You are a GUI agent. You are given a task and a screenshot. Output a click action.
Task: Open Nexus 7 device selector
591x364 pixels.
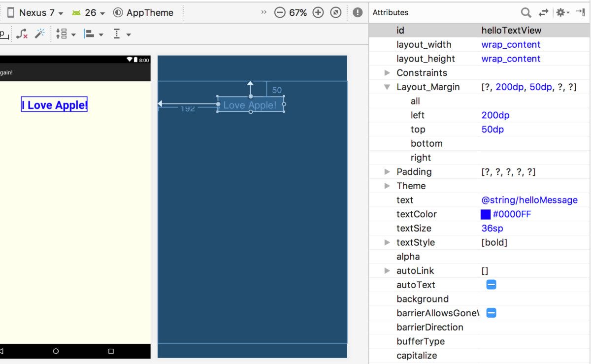36,13
